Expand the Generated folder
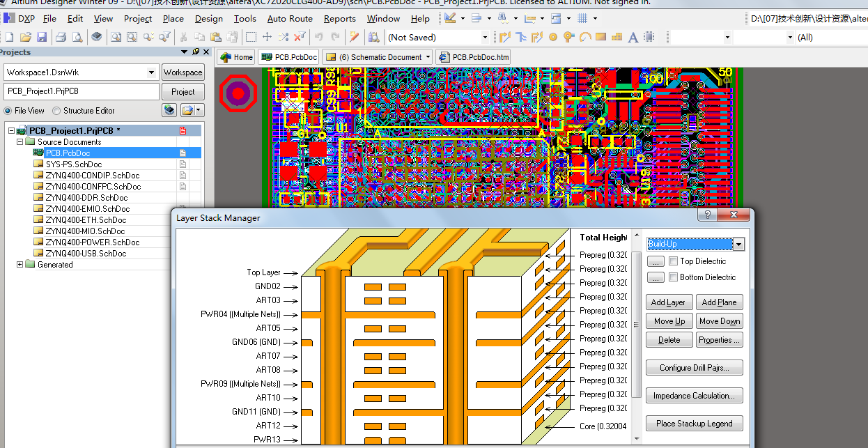This screenshot has width=868, height=448. 20,265
